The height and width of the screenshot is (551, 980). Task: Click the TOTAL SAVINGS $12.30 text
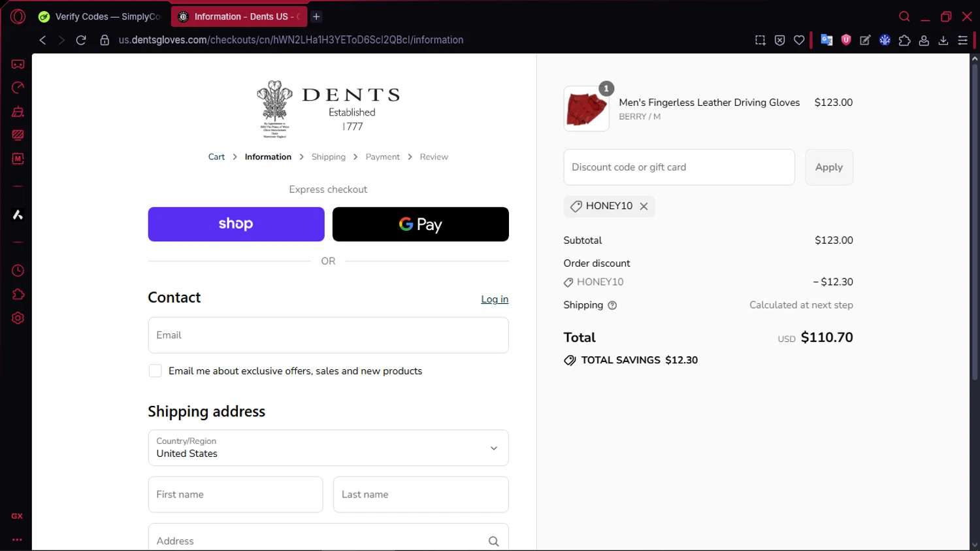(x=640, y=360)
